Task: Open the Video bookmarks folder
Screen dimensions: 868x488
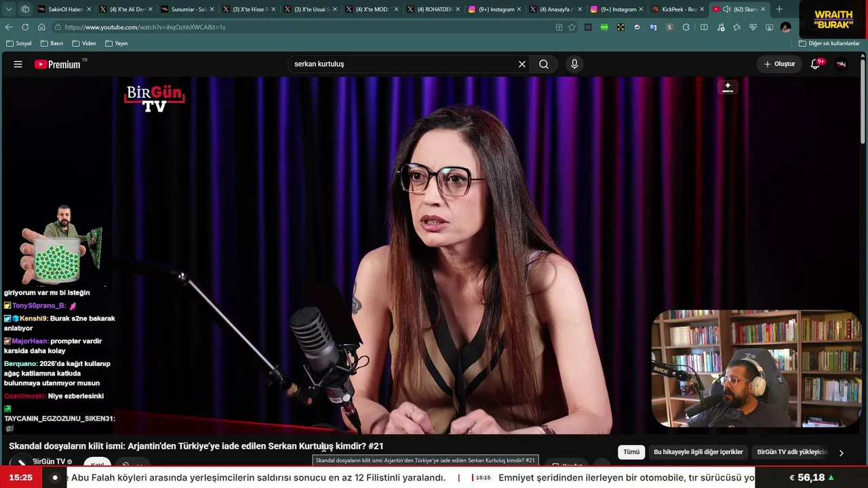Action: tap(84, 43)
